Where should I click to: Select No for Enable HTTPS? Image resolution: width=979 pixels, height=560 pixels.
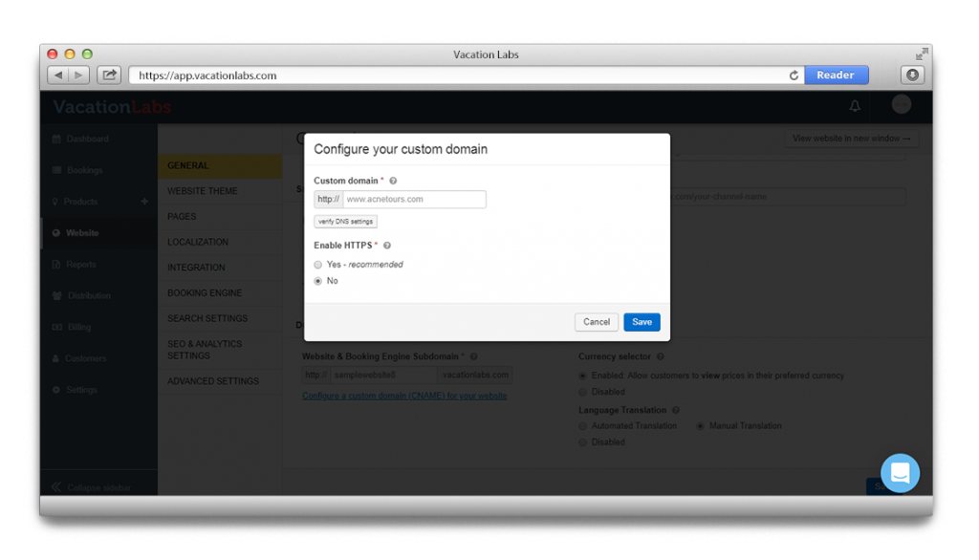click(x=318, y=281)
